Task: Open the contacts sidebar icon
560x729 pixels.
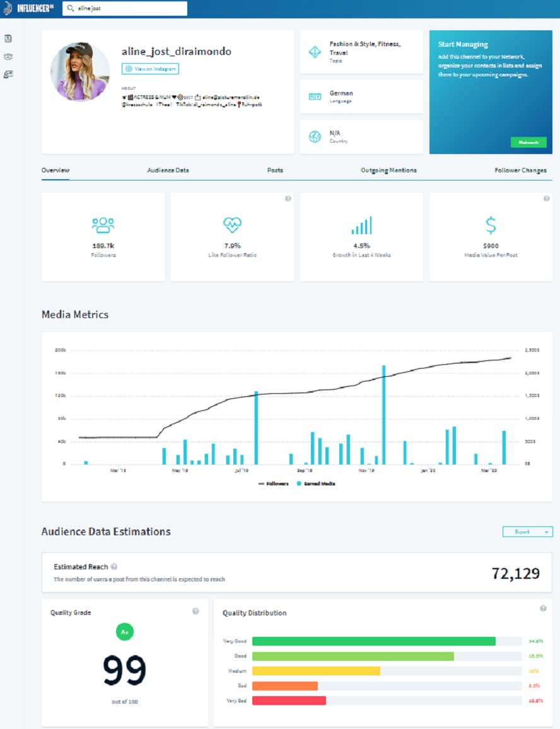Action: coord(8,39)
